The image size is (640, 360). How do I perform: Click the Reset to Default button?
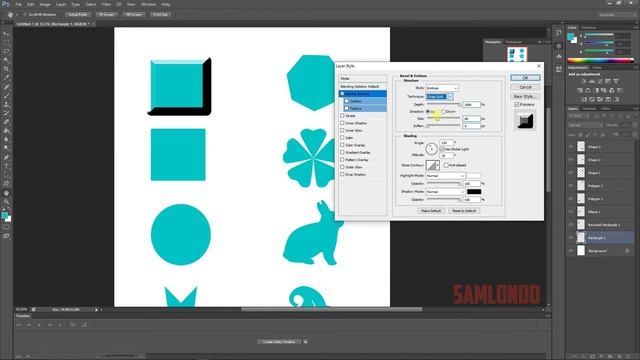point(464,211)
